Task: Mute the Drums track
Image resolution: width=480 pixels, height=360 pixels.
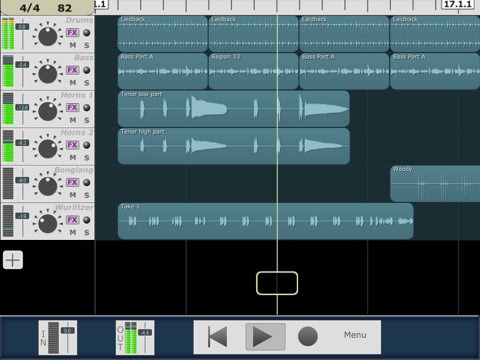Action: pyautogui.click(x=73, y=45)
